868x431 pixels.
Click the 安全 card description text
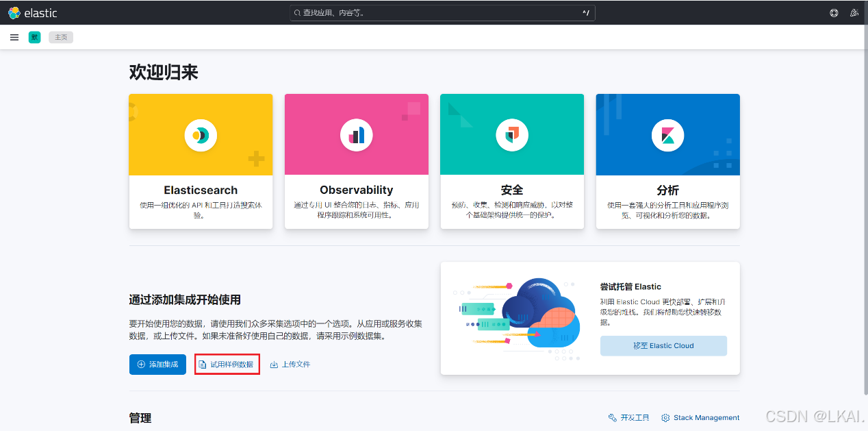click(x=512, y=210)
